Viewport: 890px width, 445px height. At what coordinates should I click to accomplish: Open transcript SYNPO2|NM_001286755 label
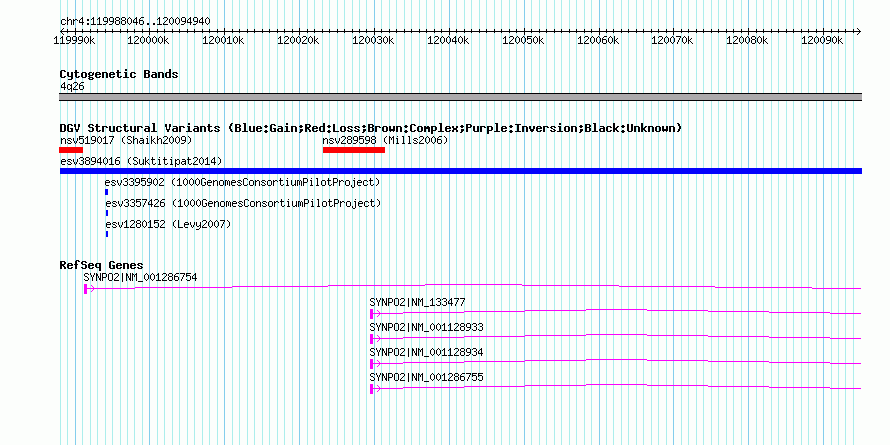426,377
